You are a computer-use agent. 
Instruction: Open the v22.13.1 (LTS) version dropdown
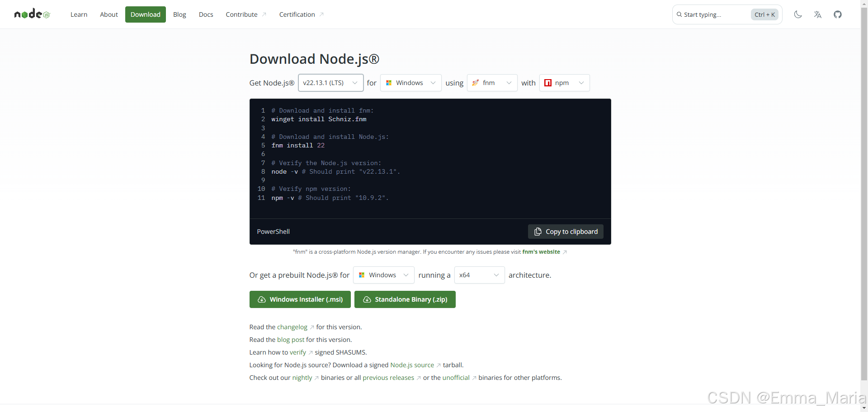point(330,83)
